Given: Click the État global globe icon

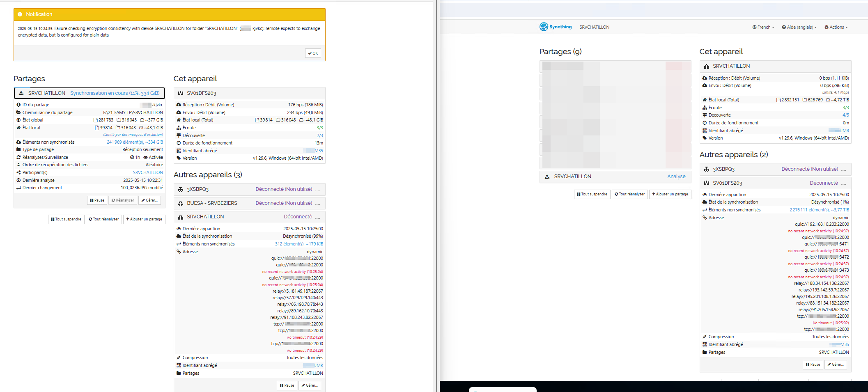Looking at the screenshot, I should [x=18, y=120].
